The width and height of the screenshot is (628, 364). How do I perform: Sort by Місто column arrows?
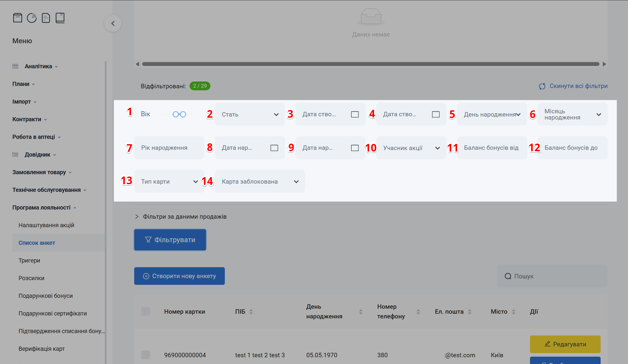(514, 312)
